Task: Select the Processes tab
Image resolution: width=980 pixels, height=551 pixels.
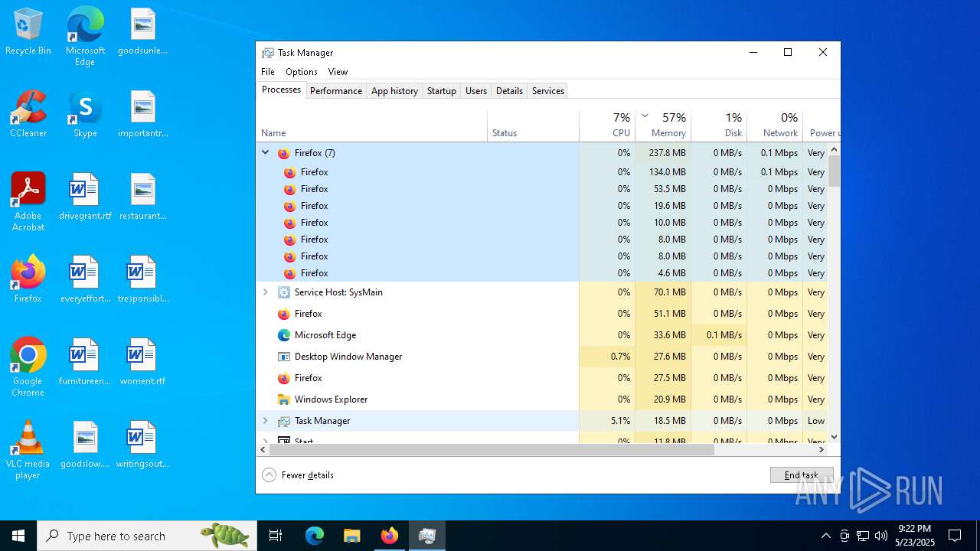Action: (x=281, y=90)
